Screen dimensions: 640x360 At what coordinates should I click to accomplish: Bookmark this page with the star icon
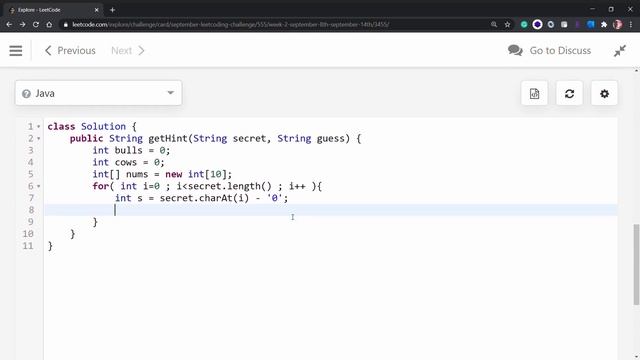click(507, 24)
